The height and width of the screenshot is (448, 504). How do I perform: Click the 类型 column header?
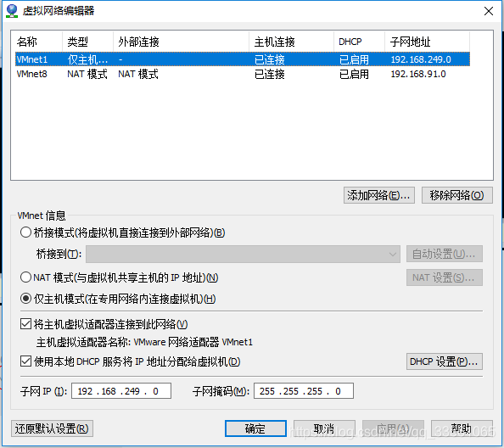[x=87, y=42]
